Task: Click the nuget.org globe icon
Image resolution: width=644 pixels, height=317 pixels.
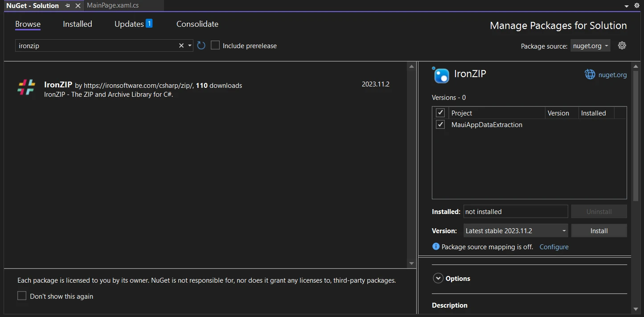Action: [590, 74]
